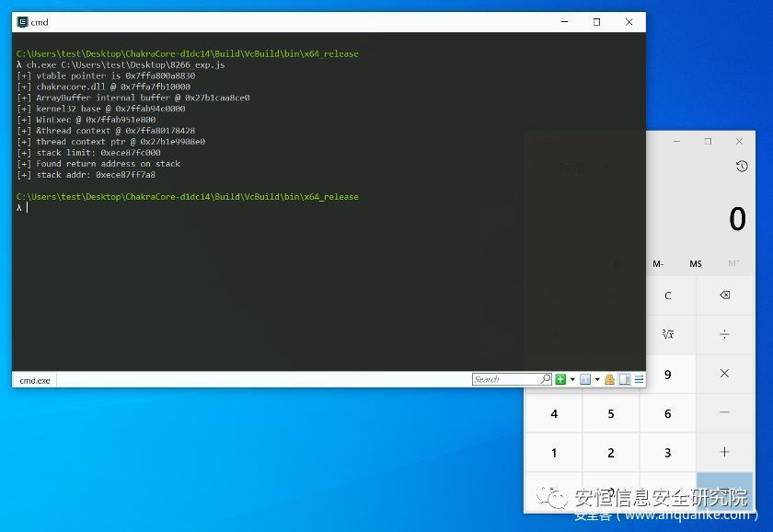The height and width of the screenshot is (532, 773).
Task: Toggle the padlock console lock icon
Action: (609, 379)
